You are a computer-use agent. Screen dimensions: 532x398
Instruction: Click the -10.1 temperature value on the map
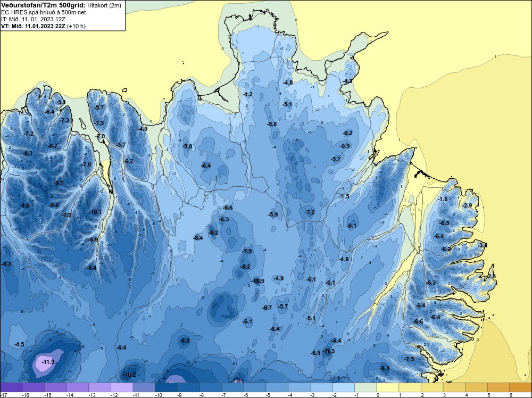tap(95, 212)
